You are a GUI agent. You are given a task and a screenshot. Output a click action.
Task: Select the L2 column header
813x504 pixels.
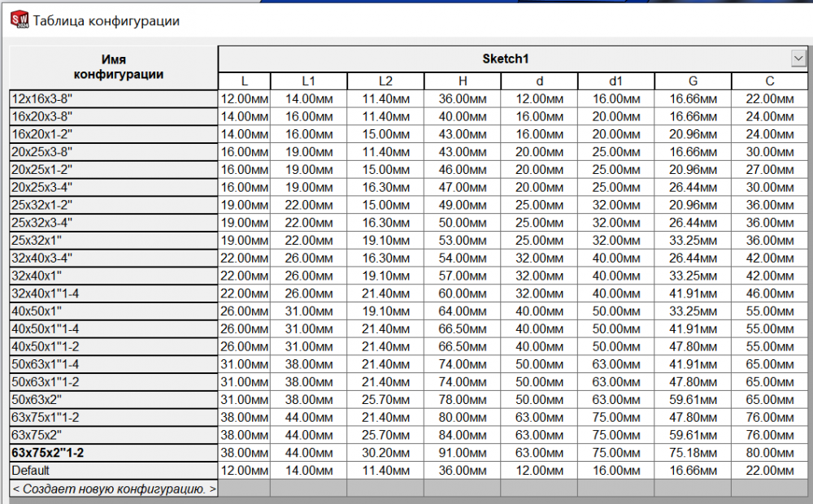pos(385,81)
